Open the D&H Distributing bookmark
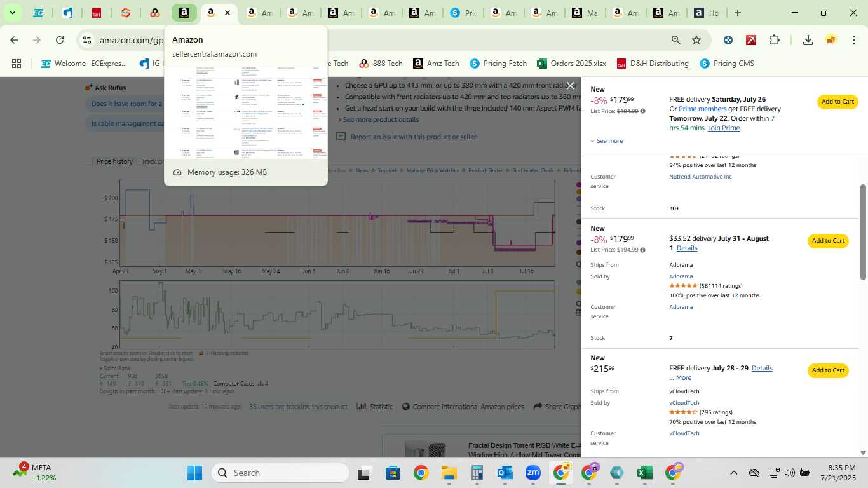This screenshot has height=488, width=868. (x=652, y=64)
